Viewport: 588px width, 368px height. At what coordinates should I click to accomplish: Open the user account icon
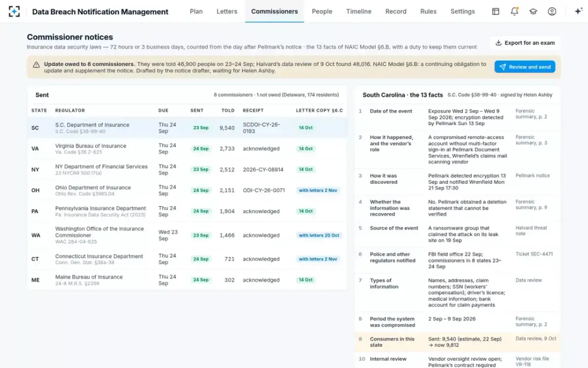pyautogui.click(x=552, y=11)
